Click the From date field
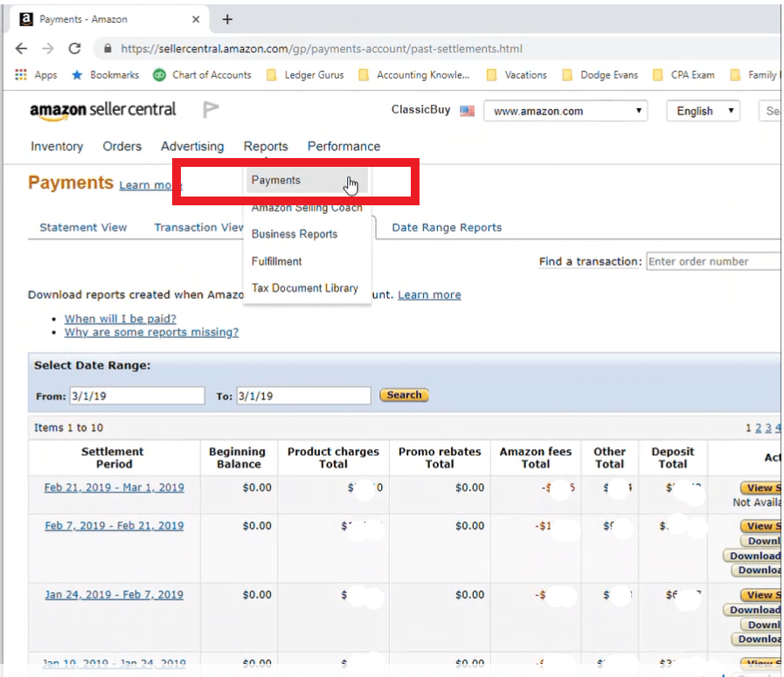The width and height of the screenshot is (784, 677). pos(137,397)
